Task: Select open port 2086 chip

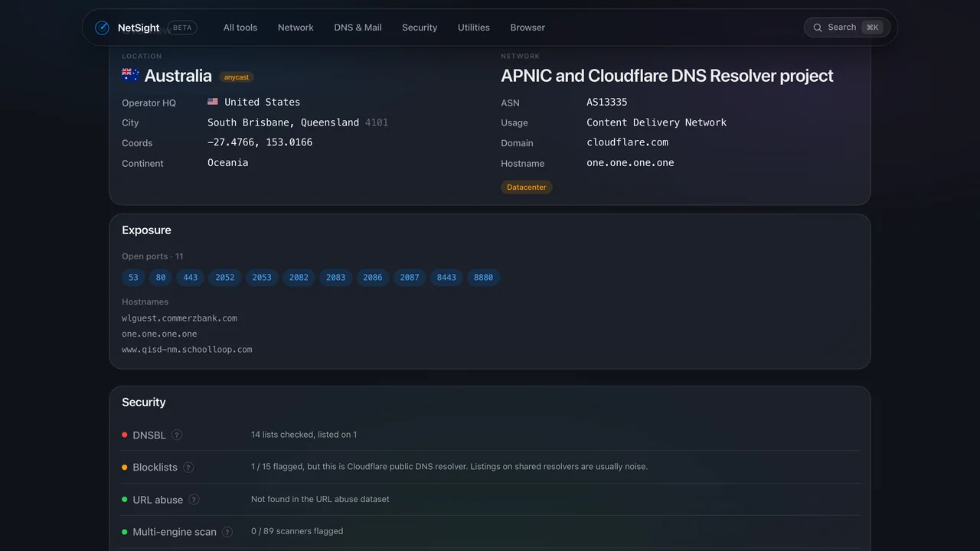Action: (373, 277)
